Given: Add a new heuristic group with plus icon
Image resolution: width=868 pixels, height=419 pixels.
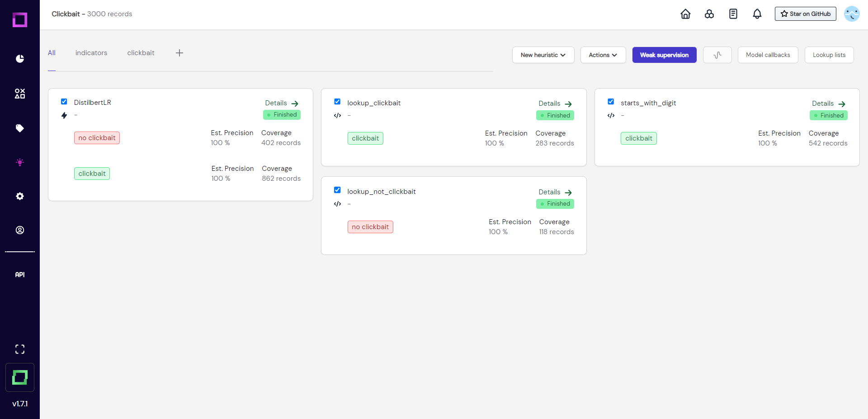Looking at the screenshot, I should point(179,53).
